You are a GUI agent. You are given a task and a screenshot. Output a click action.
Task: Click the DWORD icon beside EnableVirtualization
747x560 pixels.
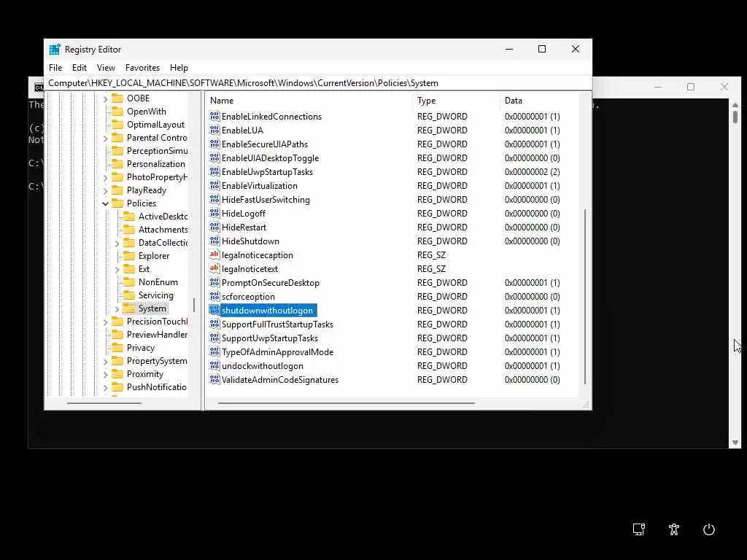(x=214, y=186)
